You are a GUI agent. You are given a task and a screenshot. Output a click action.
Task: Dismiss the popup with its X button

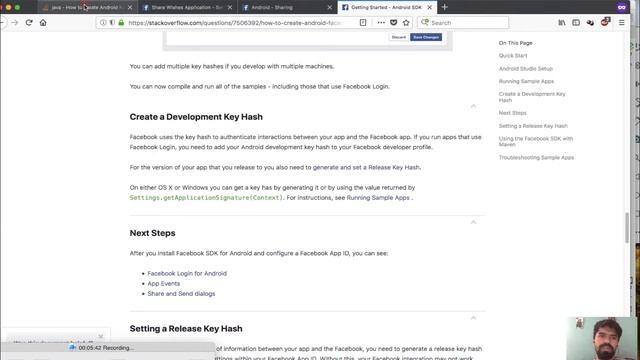pyautogui.click(x=101, y=336)
